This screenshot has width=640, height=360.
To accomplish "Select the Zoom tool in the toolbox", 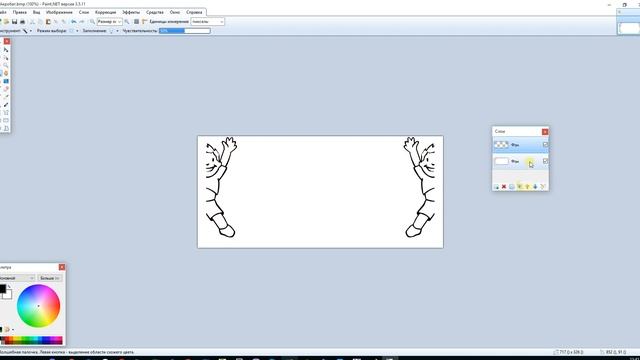I will (6, 65).
